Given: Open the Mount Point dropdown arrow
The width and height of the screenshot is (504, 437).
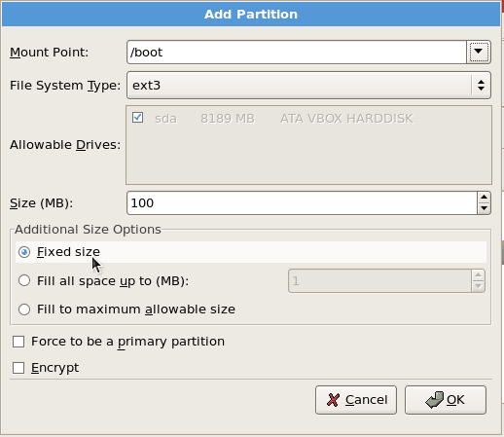Looking at the screenshot, I should (479, 52).
